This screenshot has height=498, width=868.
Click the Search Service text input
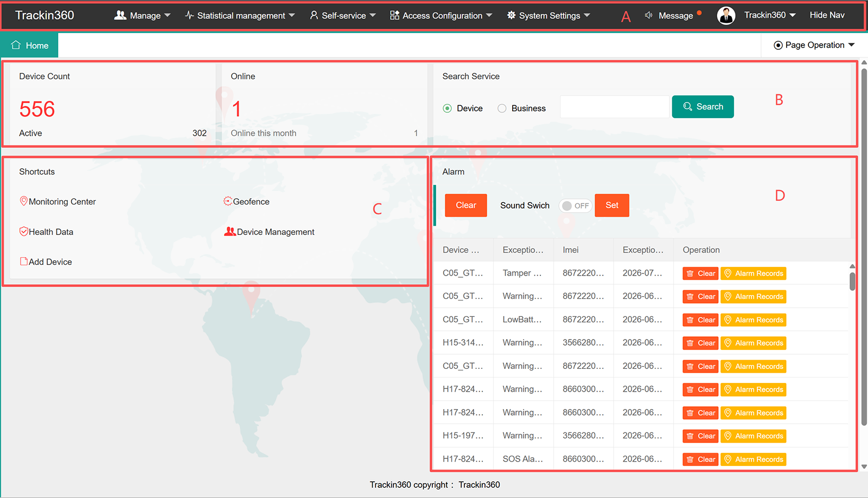tap(615, 107)
